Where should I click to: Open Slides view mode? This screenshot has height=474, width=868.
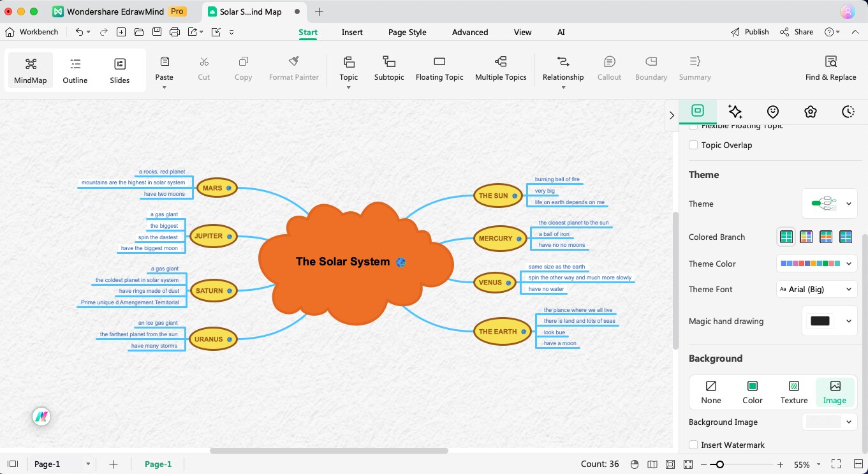pos(119,70)
